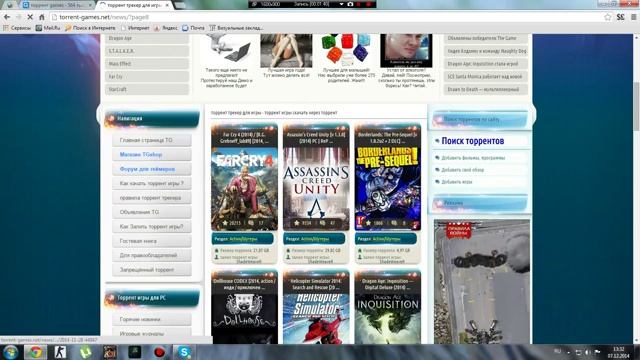This screenshot has width=640, height=360.
Task: Open Far Cry sidebar category
Action: click(x=147, y=76)
